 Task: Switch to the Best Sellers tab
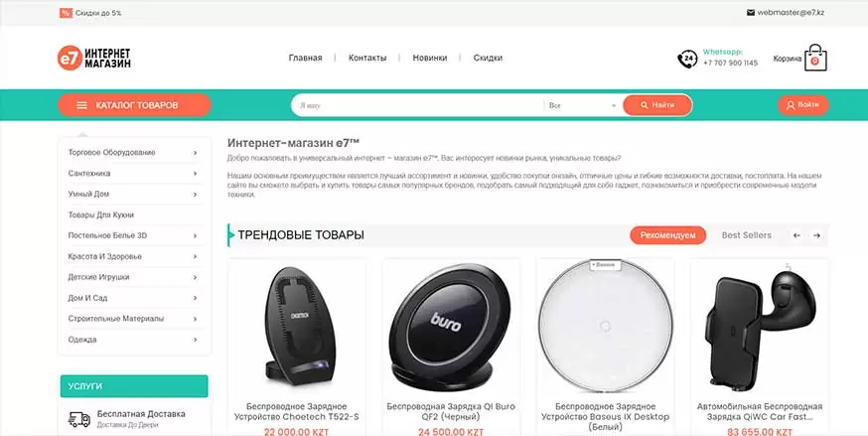click(x=746, y=235)
